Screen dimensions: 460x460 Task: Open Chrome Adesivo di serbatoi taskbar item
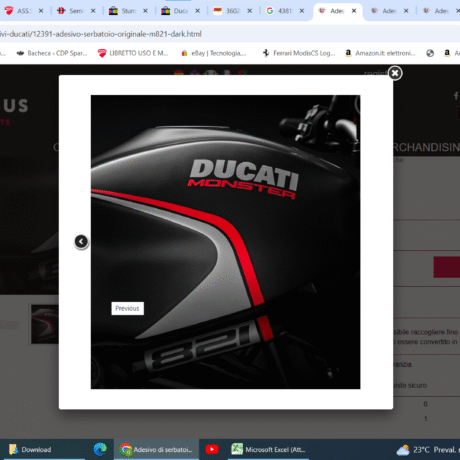(156, 450)
